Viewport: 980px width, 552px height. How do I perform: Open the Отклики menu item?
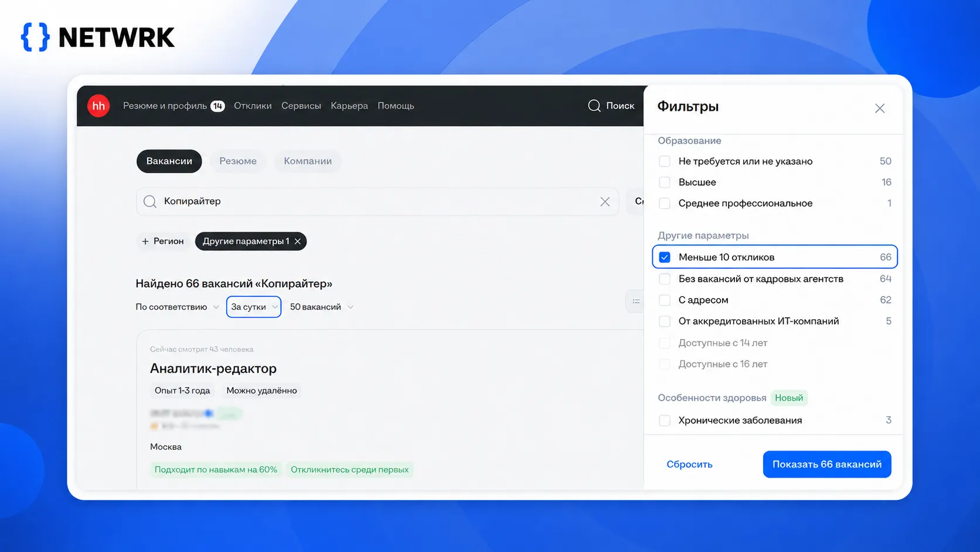pyautogui.click(x=253, y=106)
